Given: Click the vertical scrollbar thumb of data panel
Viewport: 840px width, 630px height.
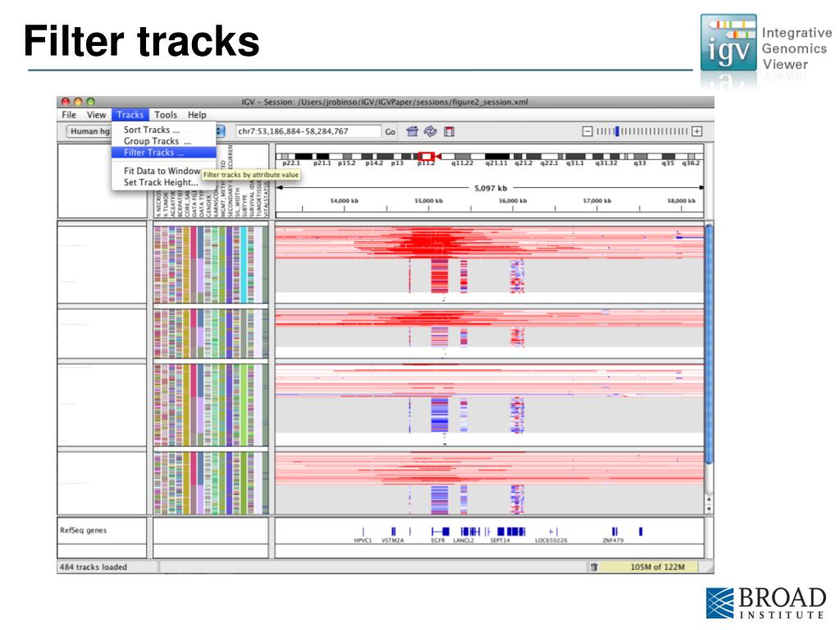Looking at the screenshot, I should (709, 344).
